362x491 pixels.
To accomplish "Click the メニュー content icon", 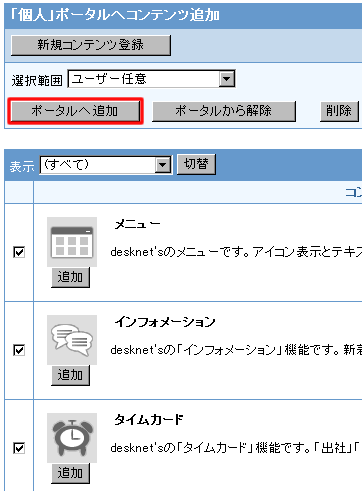I will 72,242.
